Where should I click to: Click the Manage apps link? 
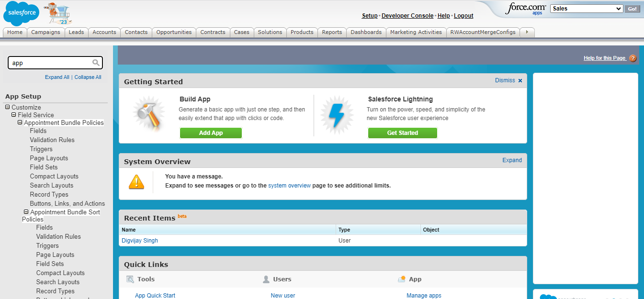pos(424,296)
